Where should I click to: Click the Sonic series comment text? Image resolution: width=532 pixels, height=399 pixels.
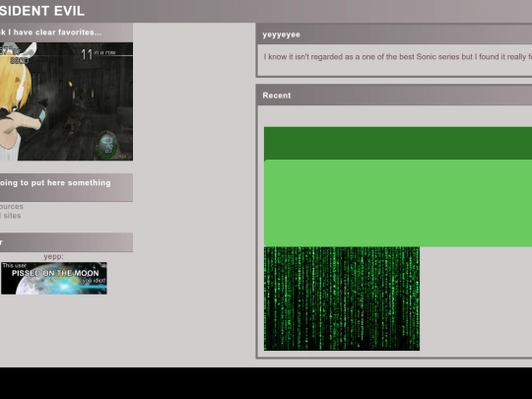[x=398, y=57]
